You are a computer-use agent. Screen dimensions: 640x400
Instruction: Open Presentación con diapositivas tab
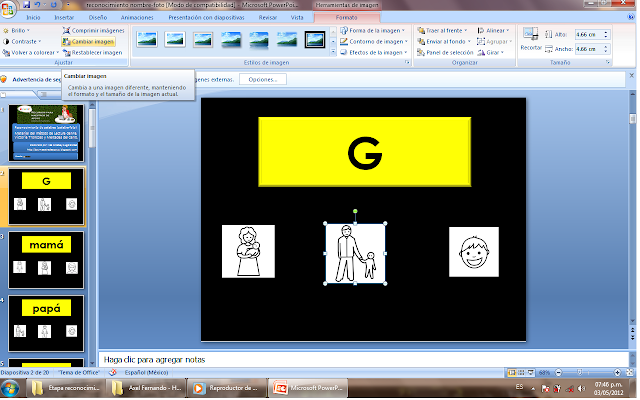[x=207, y=18]
